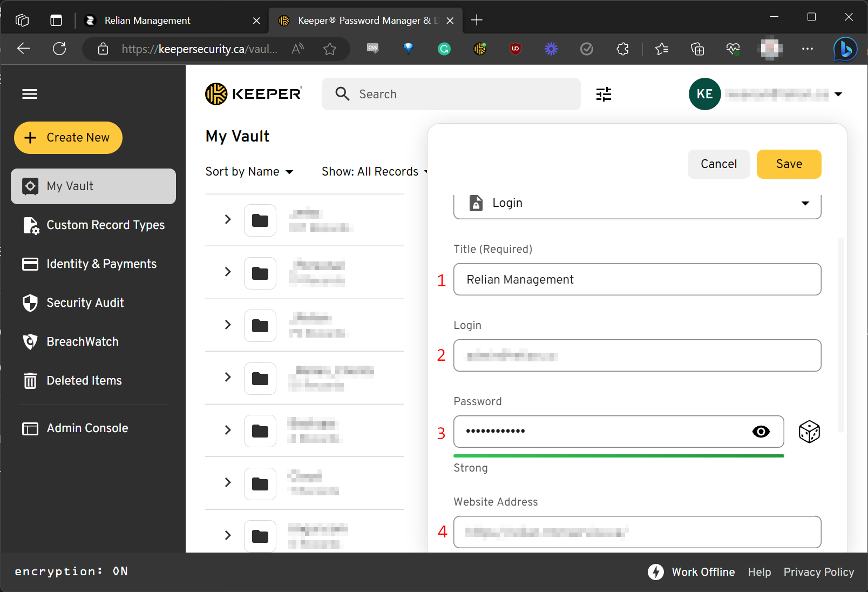Toggle password visibility eye icon
This screenshot has width=868, height=592.
(761, 432)
